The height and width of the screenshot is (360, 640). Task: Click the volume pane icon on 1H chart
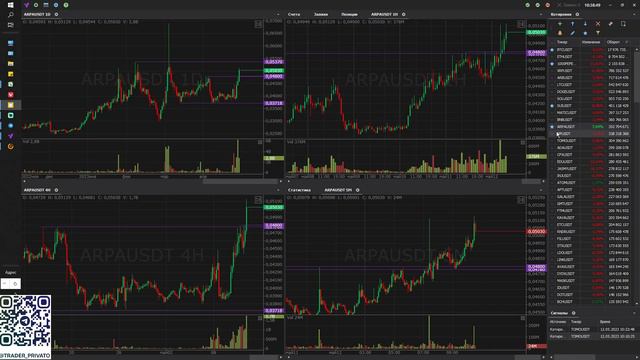click(522, 142)
